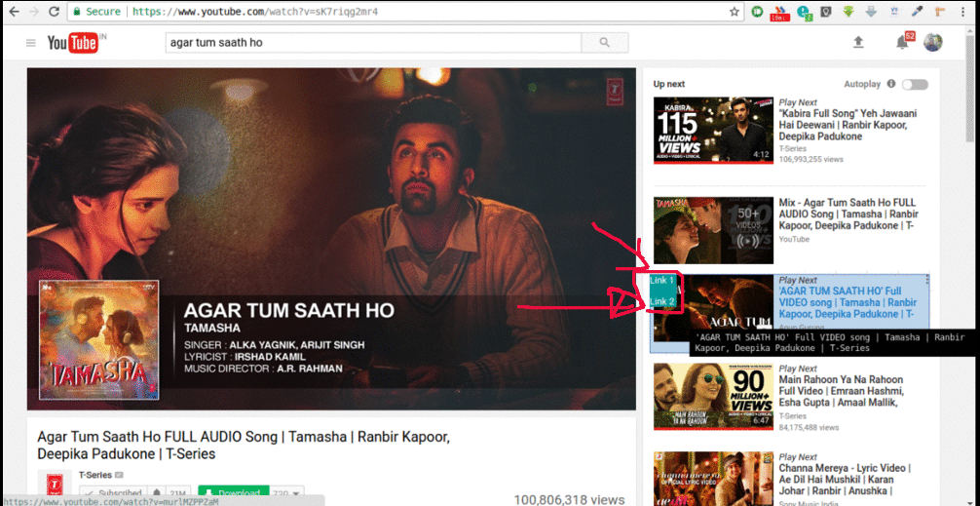980x506 pixels.
Task: Click the 84,175,488 views text
Action: pyautogui.click(x=809, y=427)
